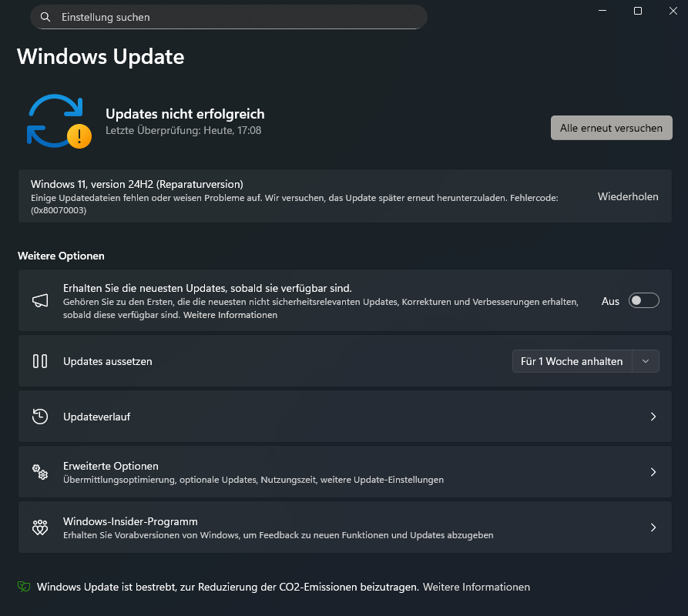Click the Weitere Optionen section heading

[61, 256]
